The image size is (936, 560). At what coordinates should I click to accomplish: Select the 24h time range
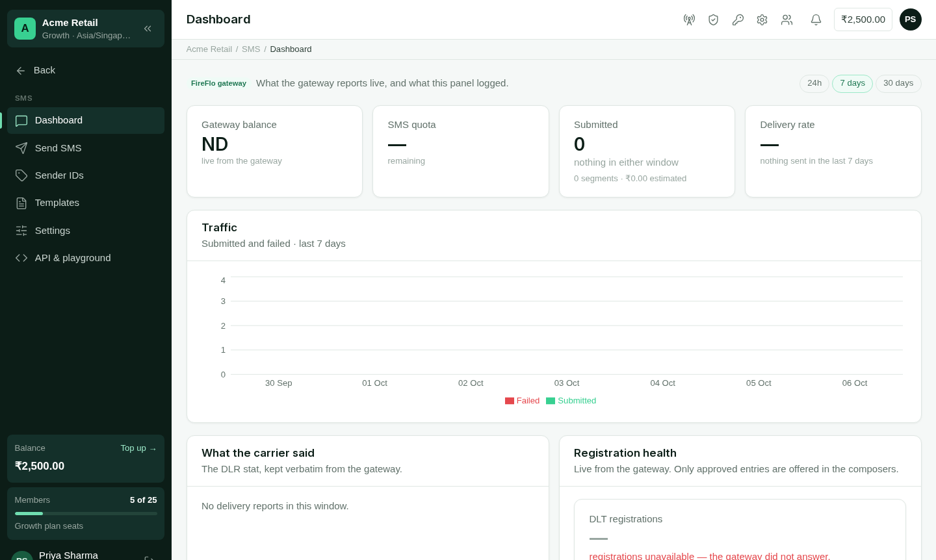(814, 84)
